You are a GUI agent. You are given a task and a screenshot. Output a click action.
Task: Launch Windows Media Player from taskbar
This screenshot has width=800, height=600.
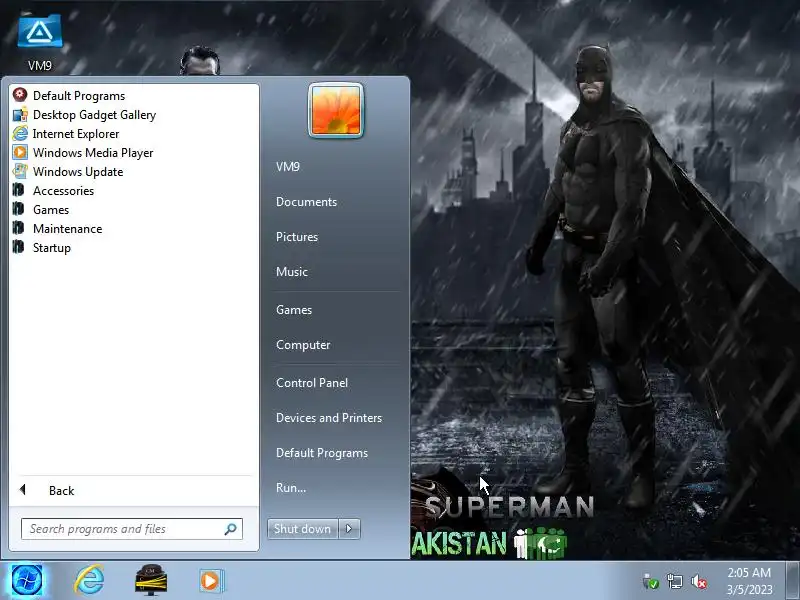coord(210,581)
